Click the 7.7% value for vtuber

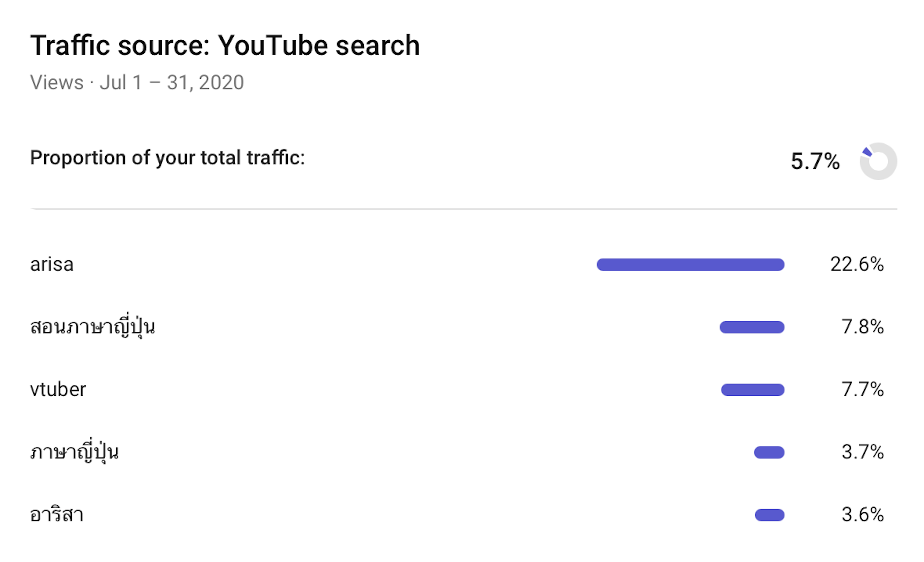click(x=862, y=390)
